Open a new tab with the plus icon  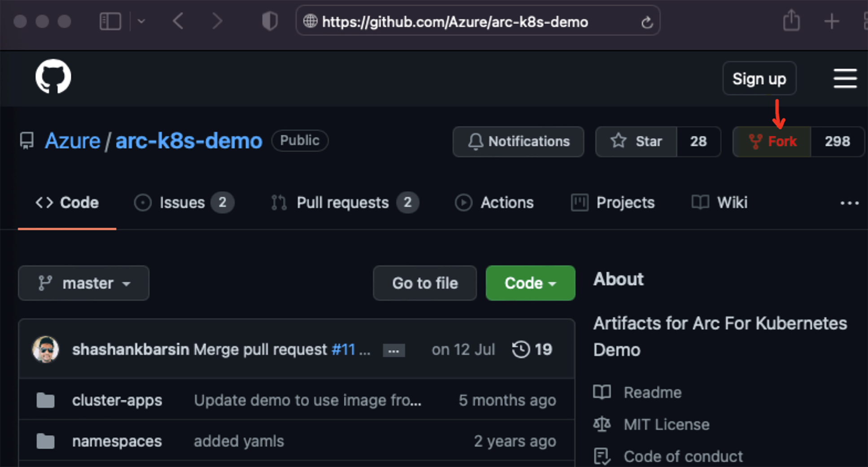832,21
